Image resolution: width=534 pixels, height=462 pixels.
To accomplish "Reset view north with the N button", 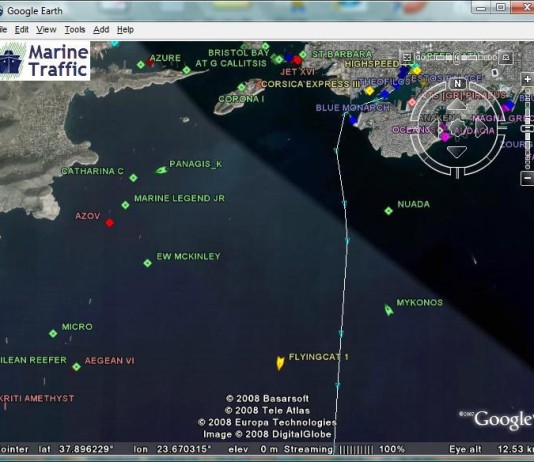I will 457,83.
